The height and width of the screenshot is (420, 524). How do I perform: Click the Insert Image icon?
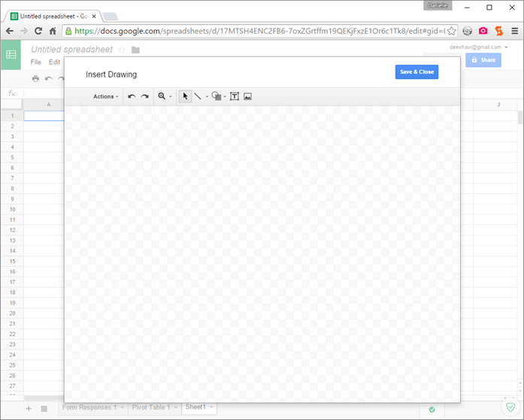(x=247, y=96)
